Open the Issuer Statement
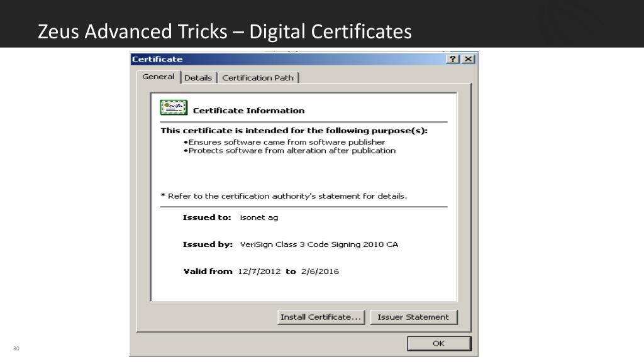The height and width of the screenshot is (362, 644). 413,317
